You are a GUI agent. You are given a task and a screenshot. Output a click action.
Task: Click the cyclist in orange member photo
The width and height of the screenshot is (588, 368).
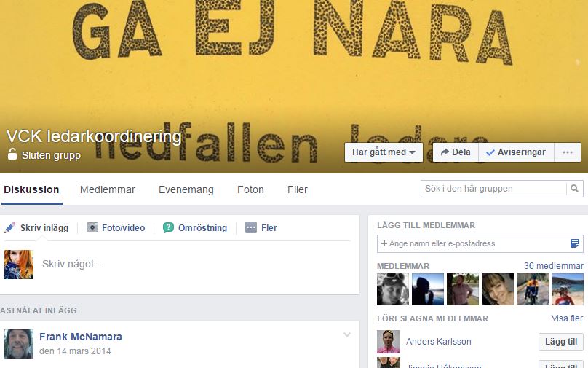(533, 289)
